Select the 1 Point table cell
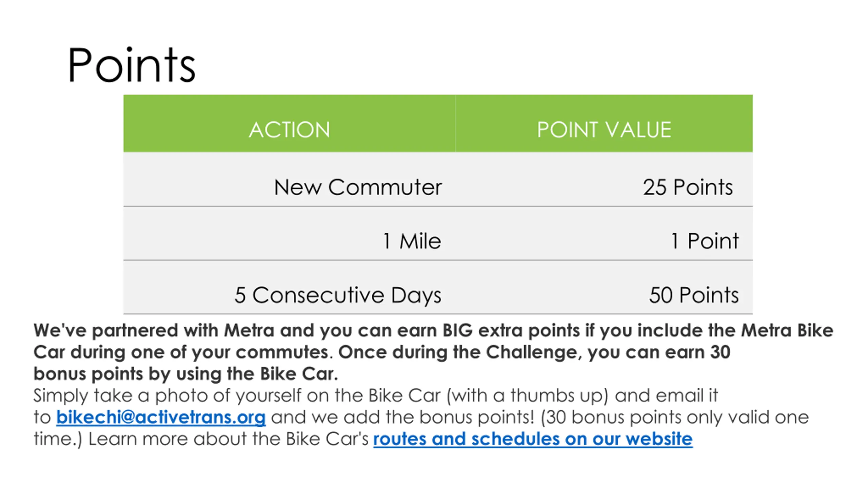The height and width of the screenshot is (488, 868). point(604,233)
